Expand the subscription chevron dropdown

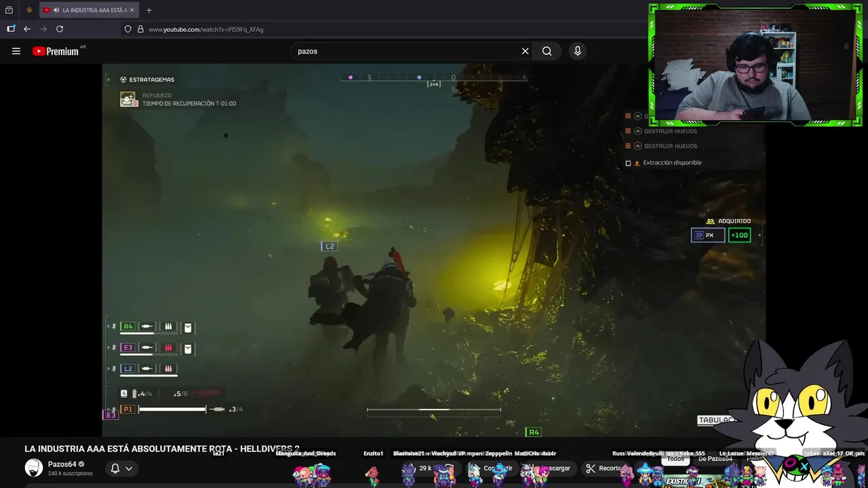click(128, 468)
